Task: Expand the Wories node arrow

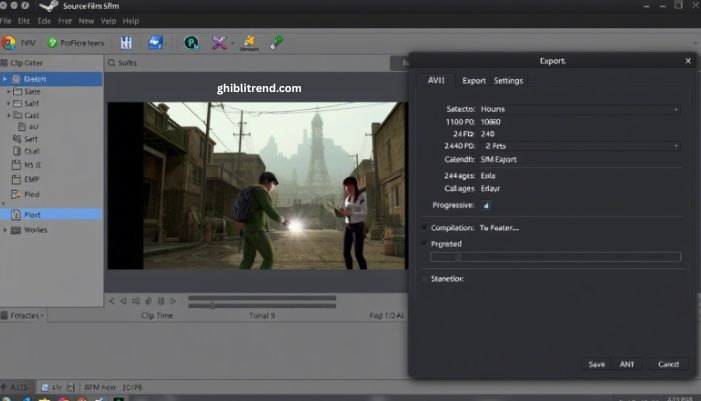Action: 5,230
